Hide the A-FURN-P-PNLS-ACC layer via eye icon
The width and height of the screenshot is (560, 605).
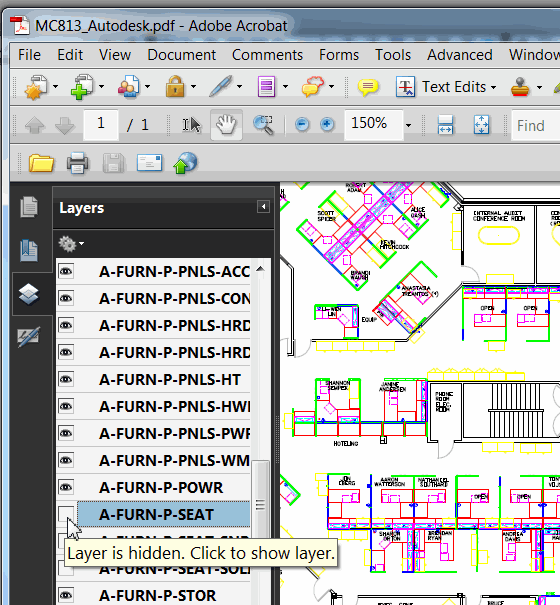(x=66, y=271)
